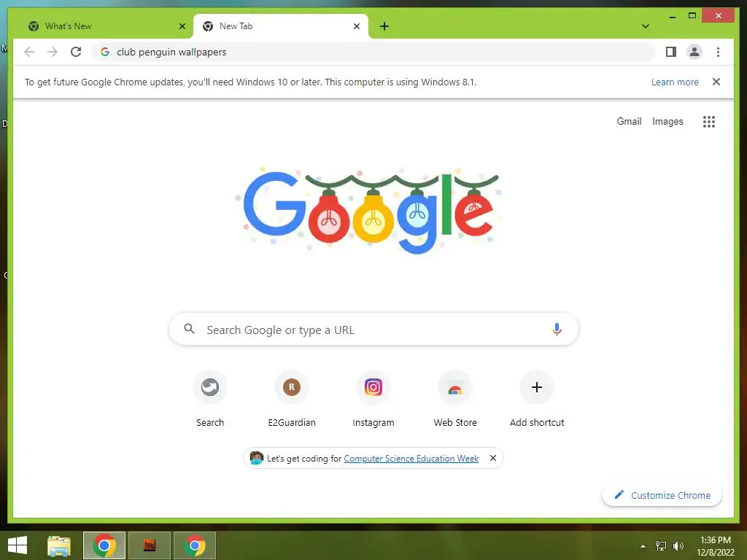This screenshot has height=560, width=747.
Task: Switch to the second Chrome taskbar icon
Action: point(195,545)
